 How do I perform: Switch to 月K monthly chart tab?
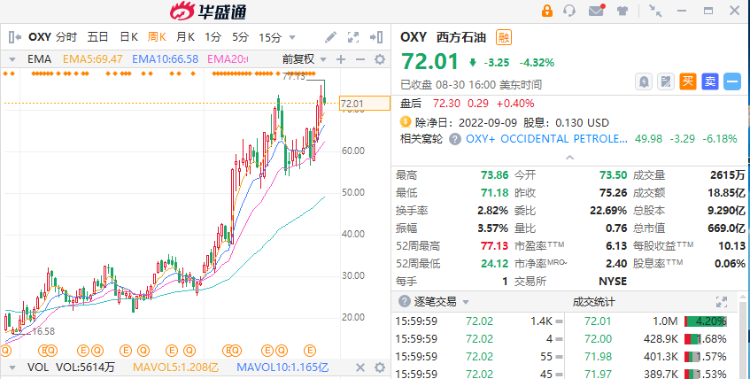[185, 37]
